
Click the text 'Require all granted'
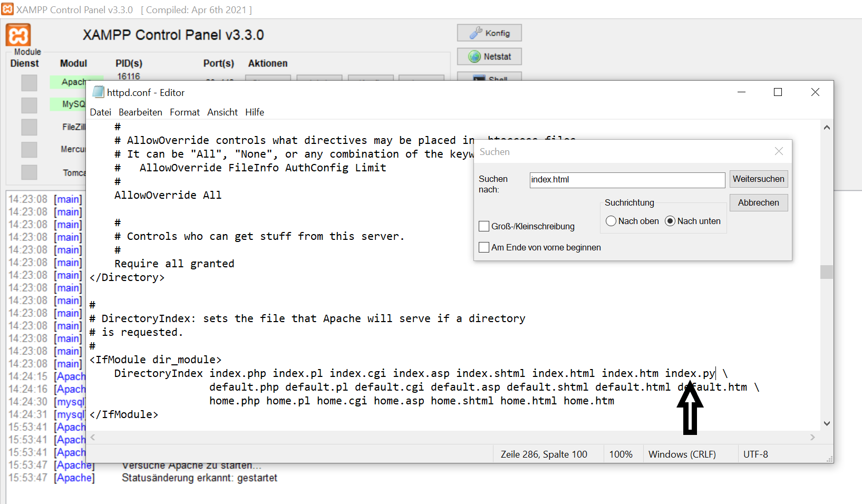tap(174, 264)
